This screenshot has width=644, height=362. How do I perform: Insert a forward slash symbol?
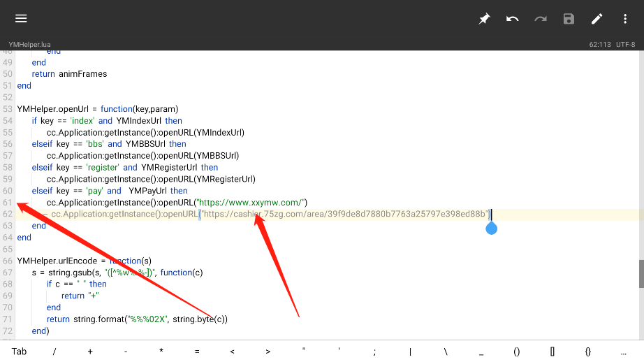click(54, 352)
